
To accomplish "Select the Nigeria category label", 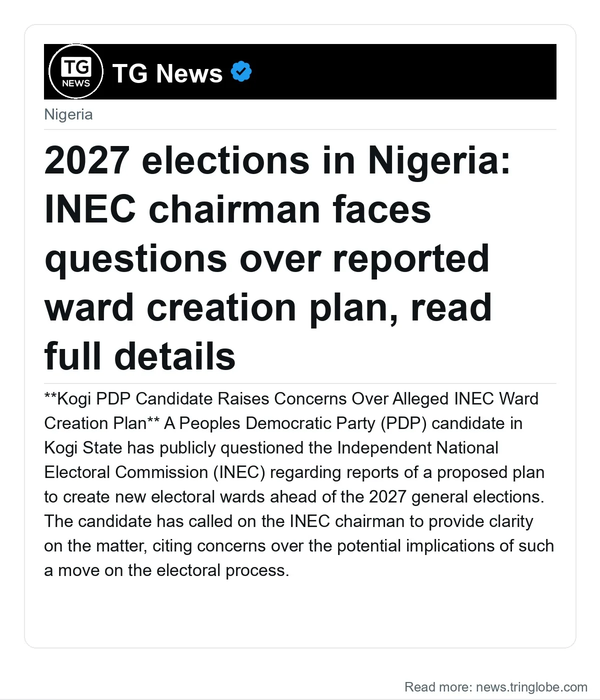I will coord(68,114).
